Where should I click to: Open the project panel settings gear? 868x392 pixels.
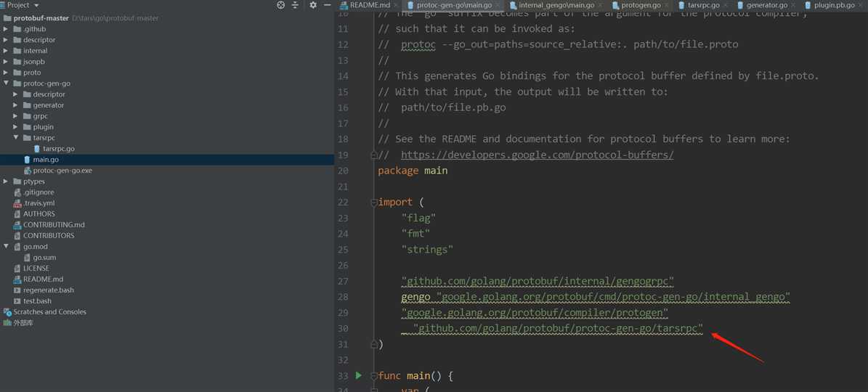tap(313, 5)
